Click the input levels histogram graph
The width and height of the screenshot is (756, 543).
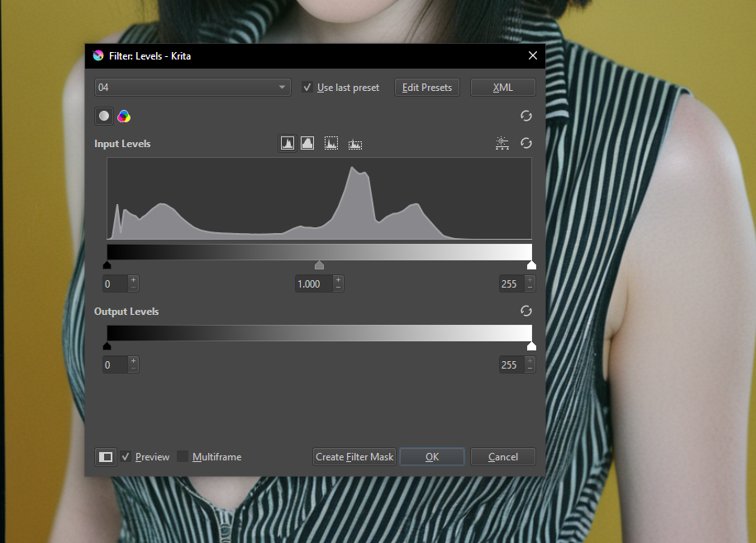pyautogui.click(x=319, y=198)
